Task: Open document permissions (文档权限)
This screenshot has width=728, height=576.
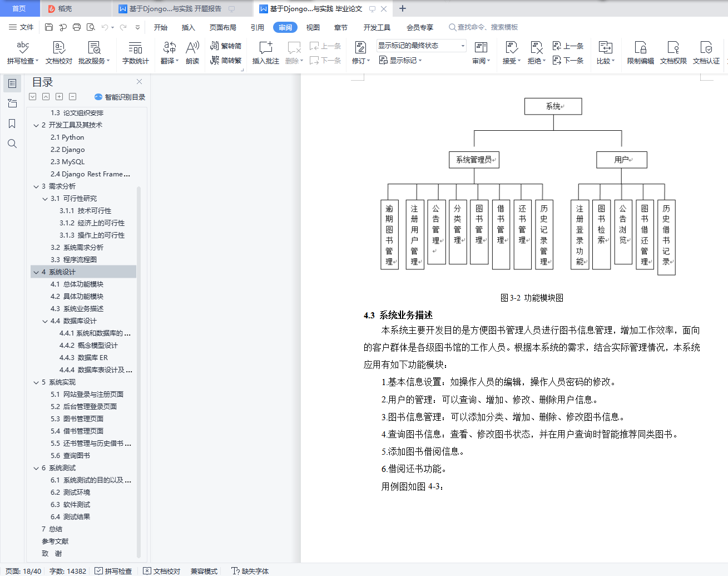Action: [x=673, y=53]
